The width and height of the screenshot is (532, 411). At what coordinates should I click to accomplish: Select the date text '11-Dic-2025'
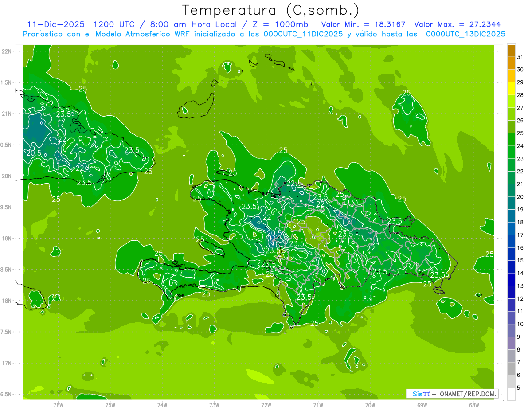56,25
